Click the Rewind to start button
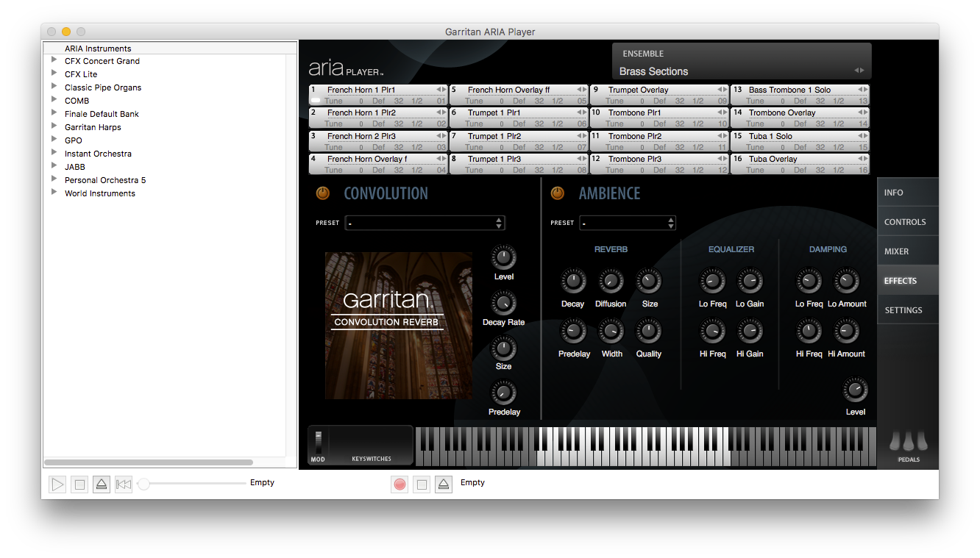Viewport: 980px width, 558px height. pos(124,484)
